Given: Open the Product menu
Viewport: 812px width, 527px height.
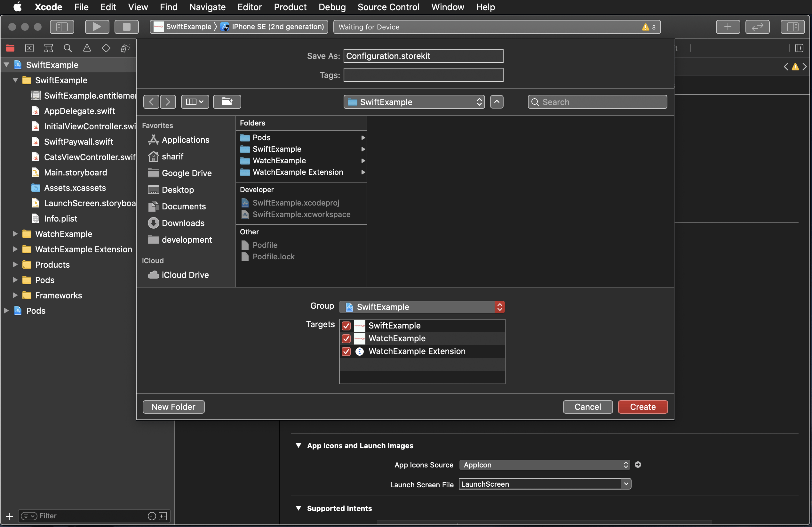Looking at the screenshot, I should click(290, 7).
